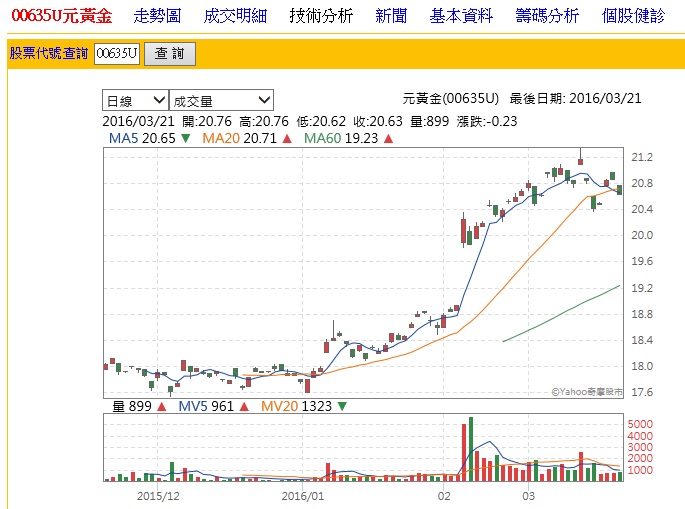Click the 03 month axis label
The image size is (685, 509).
click(529, 496)
